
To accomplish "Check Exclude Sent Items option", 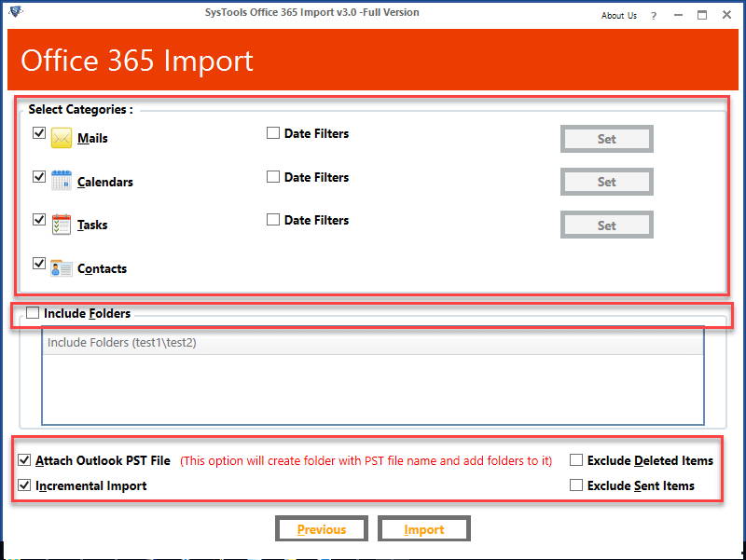I will click(x=576, y=485).
